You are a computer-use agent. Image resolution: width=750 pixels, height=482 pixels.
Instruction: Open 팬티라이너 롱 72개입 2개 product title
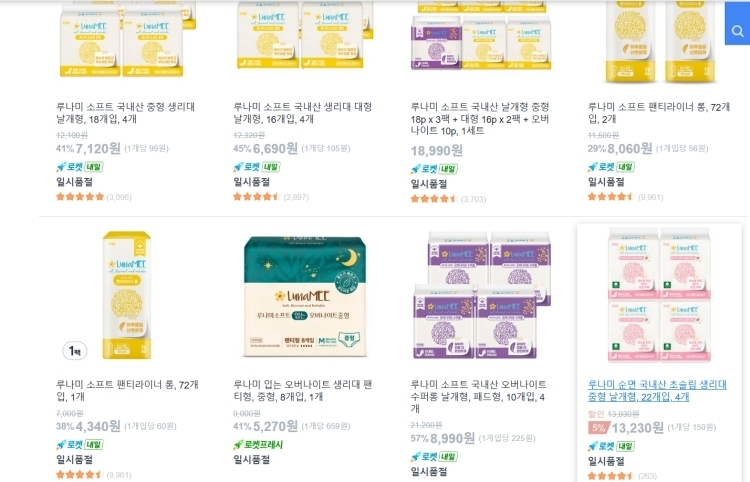pyautogui.click(x=657, y=113)
